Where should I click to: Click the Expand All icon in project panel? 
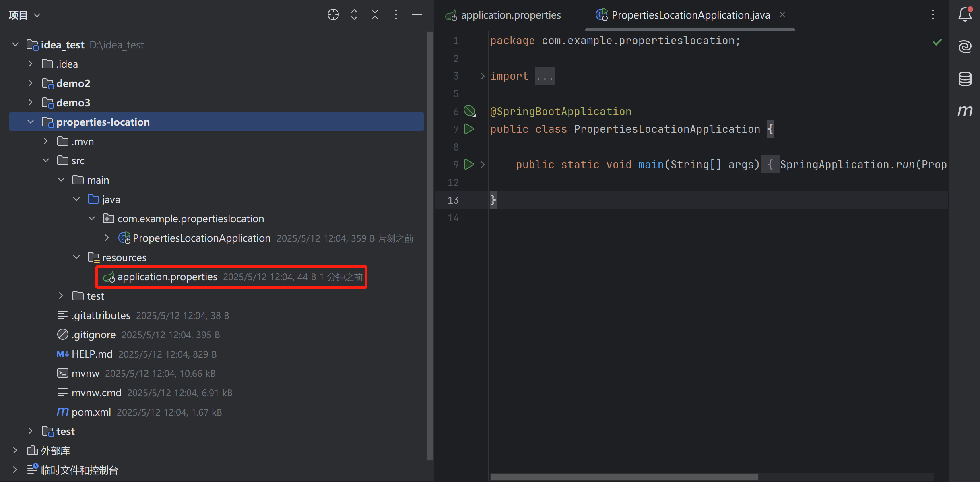coord(354,15)
